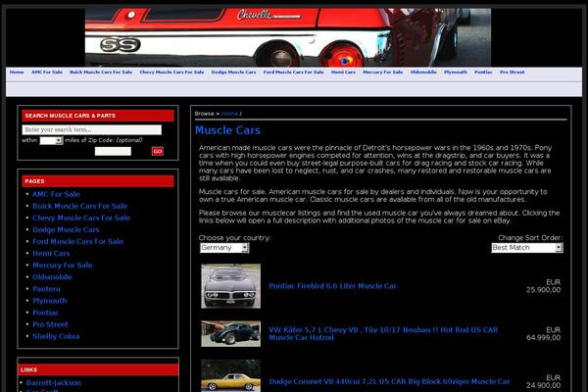Open the VW Käfer hot rod thumbnail

[230, 333]
